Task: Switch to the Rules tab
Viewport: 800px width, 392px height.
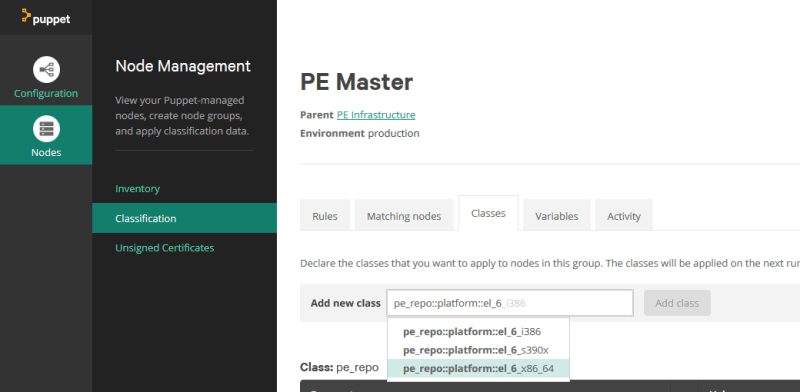Action: tap(325, 215)
